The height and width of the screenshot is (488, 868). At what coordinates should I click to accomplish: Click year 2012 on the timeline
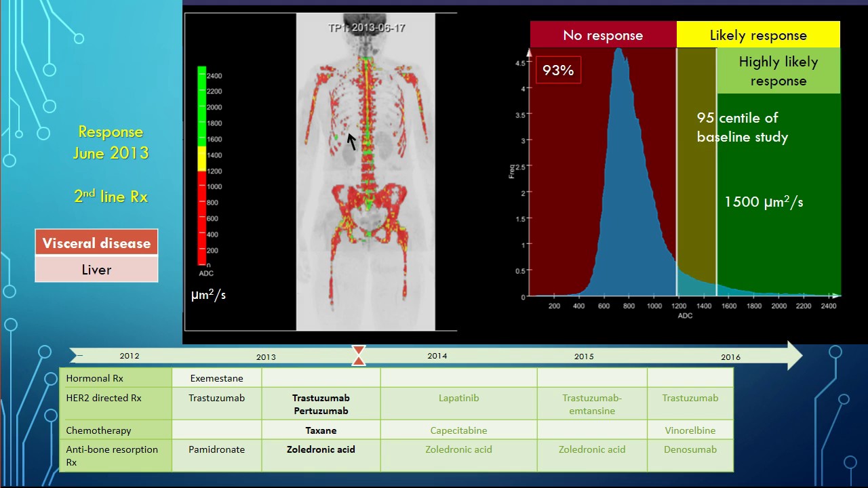click(x=130, y=356)
